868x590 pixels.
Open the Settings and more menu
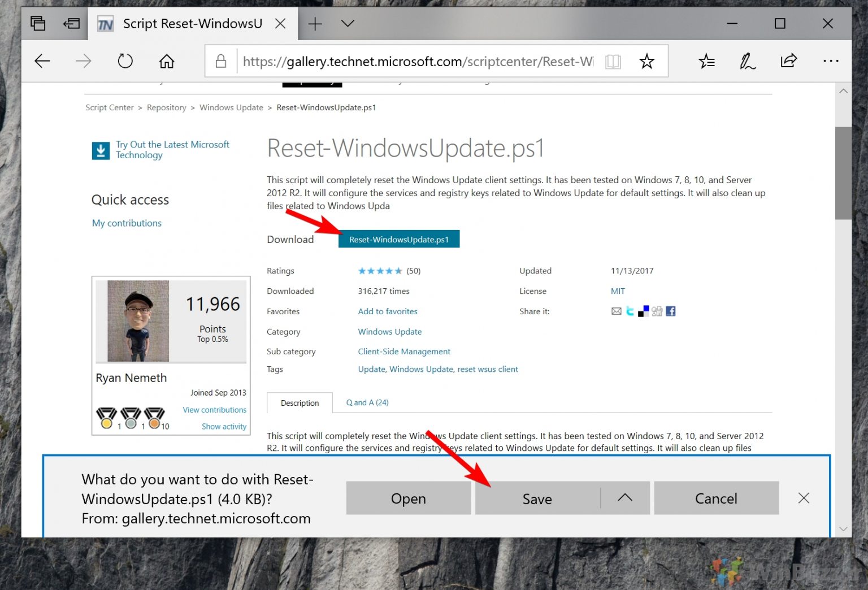coord(831,60)
